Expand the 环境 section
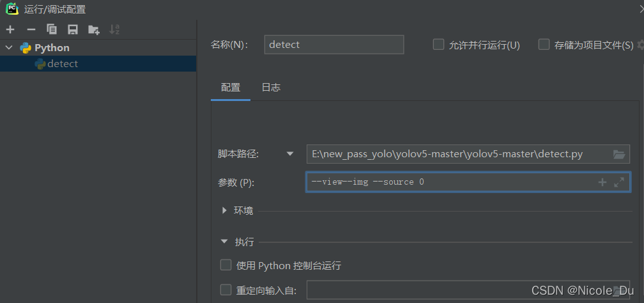 (x=224, y=210)
